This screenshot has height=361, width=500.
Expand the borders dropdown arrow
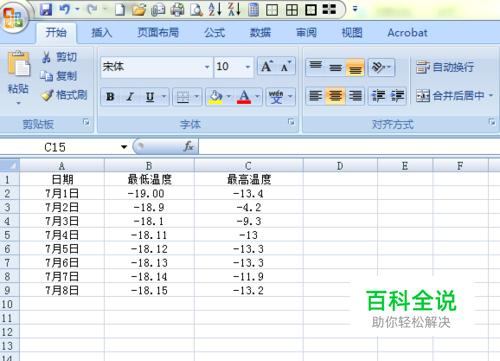[197, 97]
